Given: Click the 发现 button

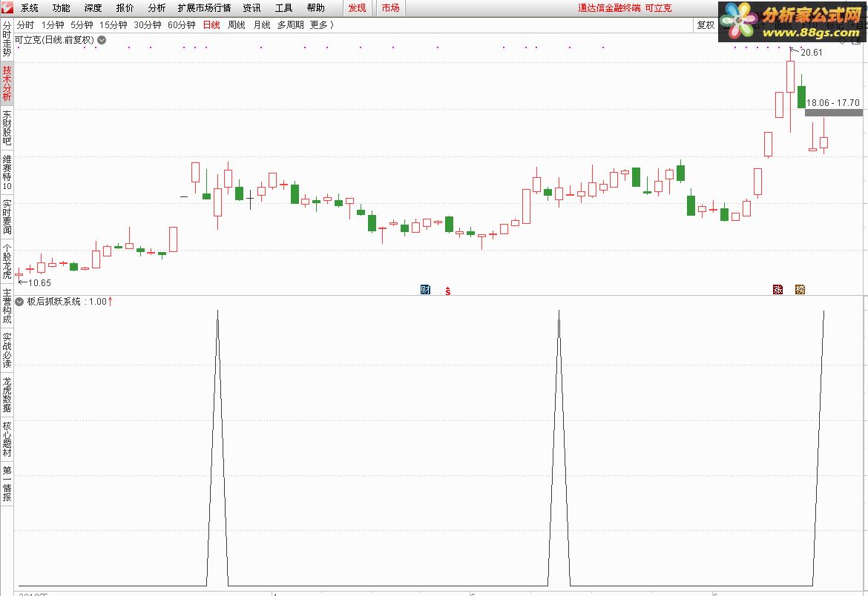Looking at the screenshot, I should [x=357, y=7].
